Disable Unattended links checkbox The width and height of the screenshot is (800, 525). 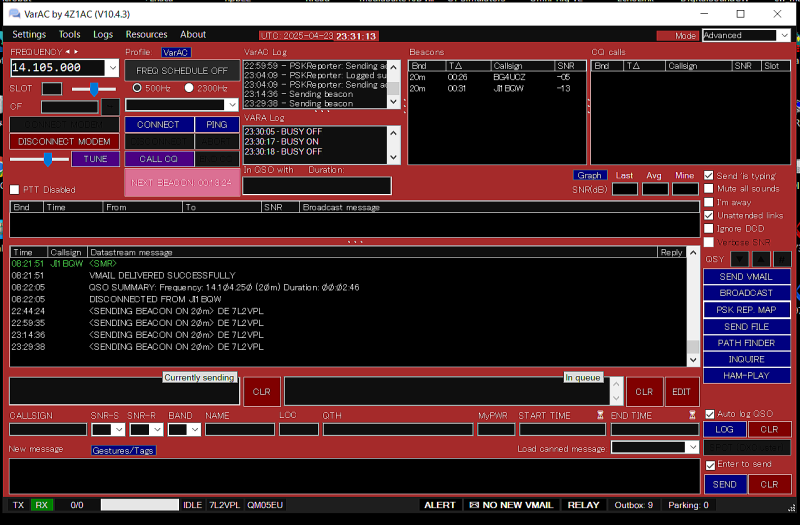tap(709, 215)
